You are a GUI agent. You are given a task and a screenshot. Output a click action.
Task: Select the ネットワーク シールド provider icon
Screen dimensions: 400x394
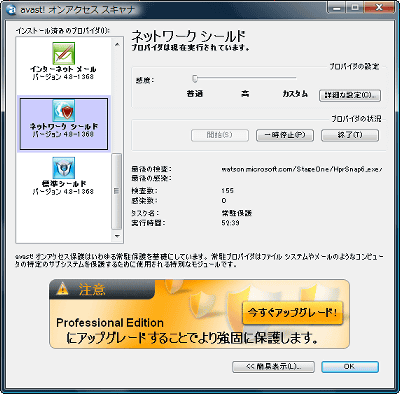(63, 110)
